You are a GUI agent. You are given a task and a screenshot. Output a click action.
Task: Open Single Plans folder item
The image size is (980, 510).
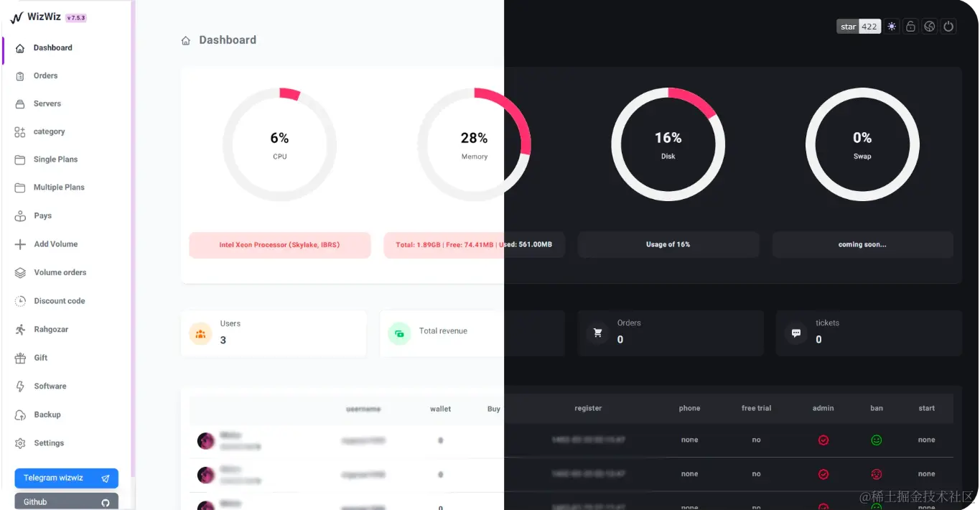(x=55, y=159)
